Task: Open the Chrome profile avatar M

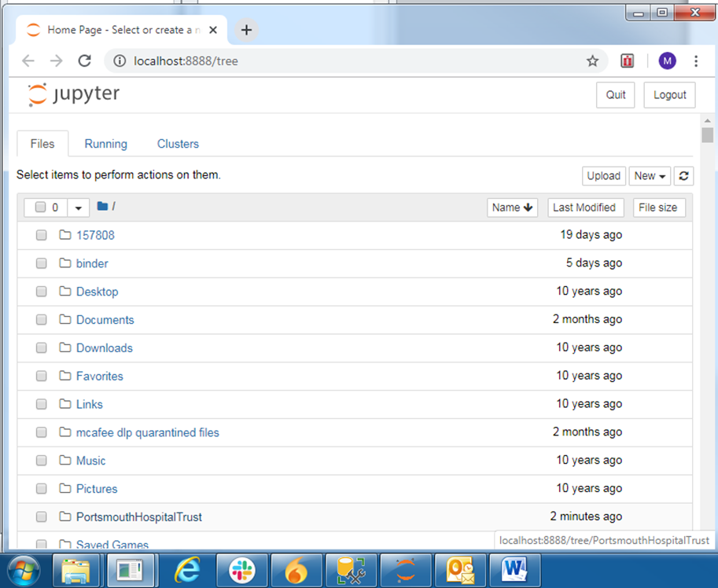Action: pos(667,61)
